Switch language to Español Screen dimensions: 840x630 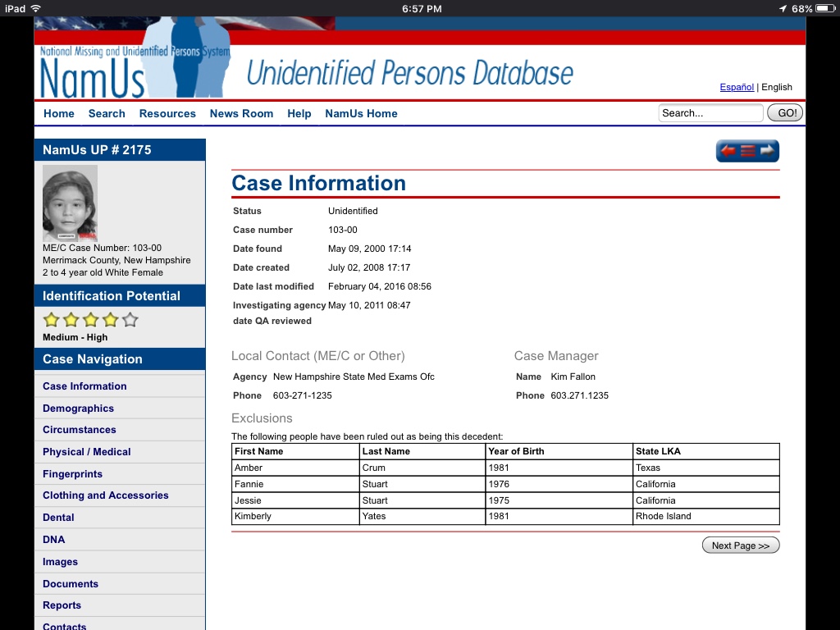click(x=737, y=87)
